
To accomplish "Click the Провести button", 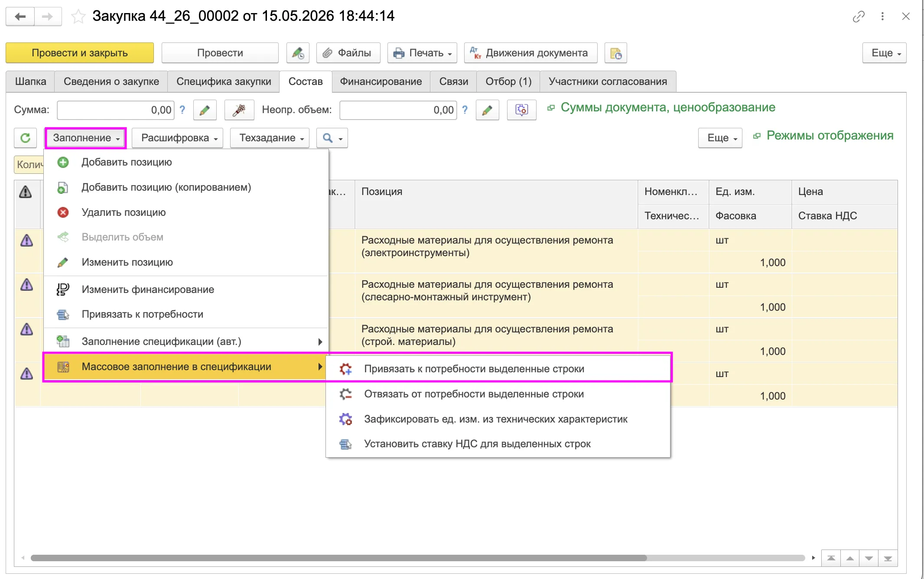I will click(x=220, y=53).
